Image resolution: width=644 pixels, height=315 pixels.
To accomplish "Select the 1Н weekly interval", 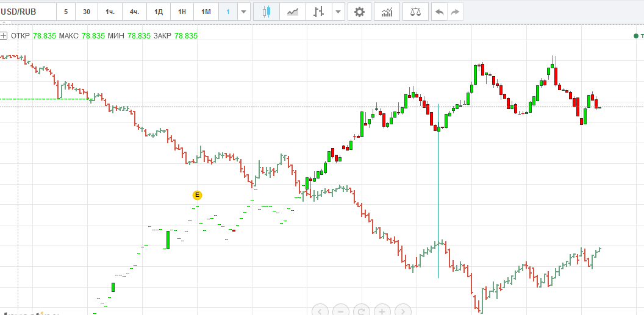I will 182,12.
